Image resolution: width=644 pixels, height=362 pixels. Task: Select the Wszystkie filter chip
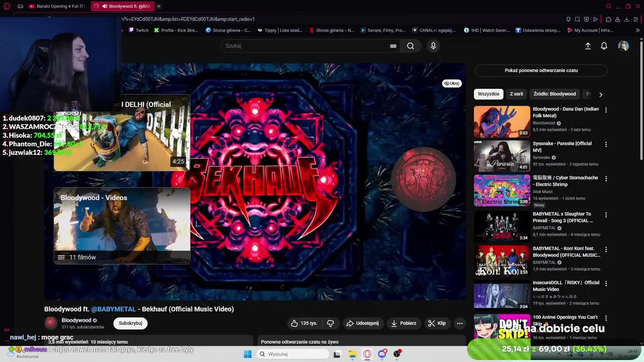(489, 94)
